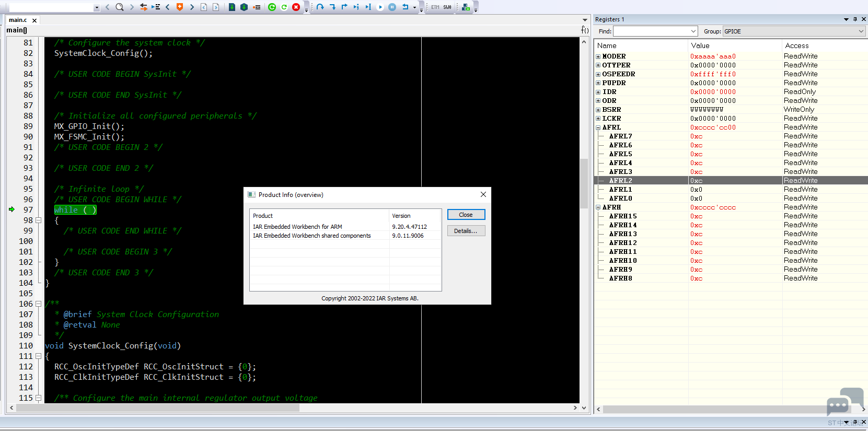Screen dimensions: 868x431
Task: Click the Break (pause) icon
Action: 392,7
